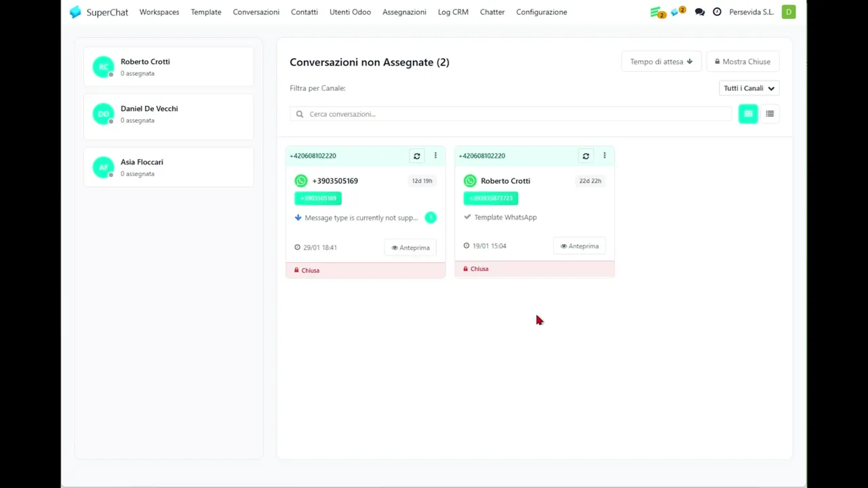The image size is (868, 488).
Task: Open the chat messages icon in the top bar
Action: [x=699, y=12]
